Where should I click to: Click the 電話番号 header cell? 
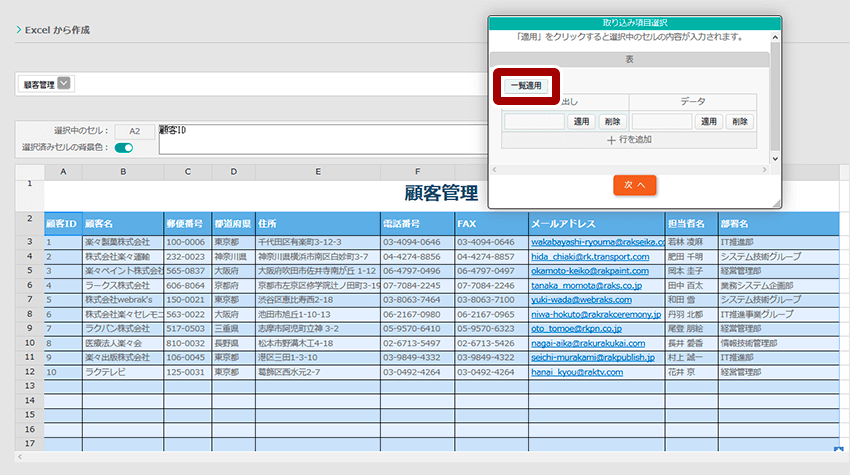417,223
